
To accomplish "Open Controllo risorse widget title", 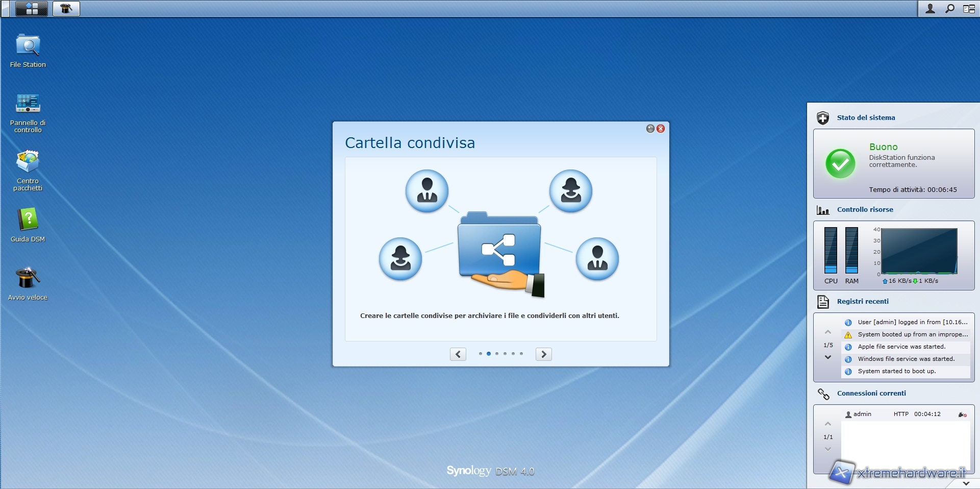I will click(x=865, y=209).
